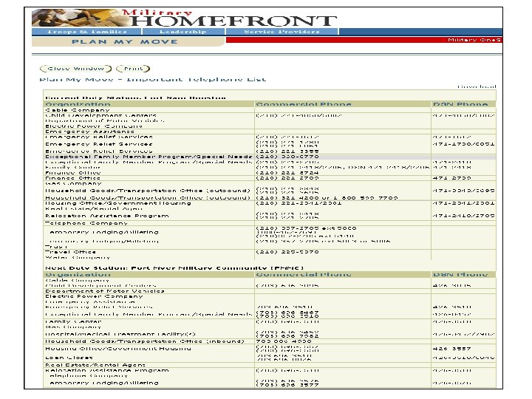Select Department of Motor Vehicles row, Next Duty Station
532x399 pixels.
pyautogui.click(x=270, y=291)
